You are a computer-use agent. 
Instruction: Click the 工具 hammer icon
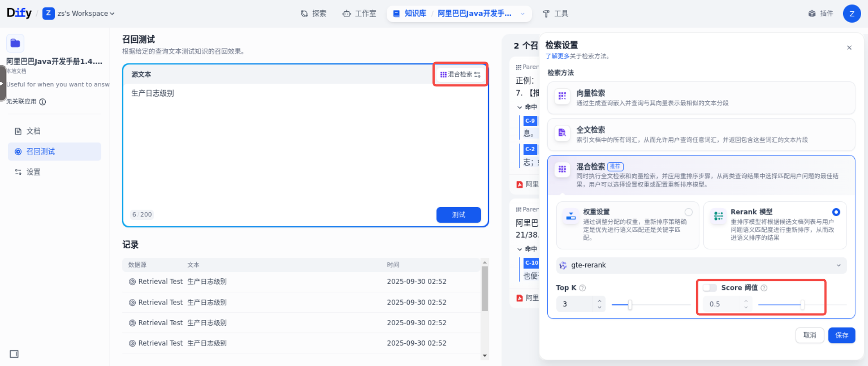pyautogui.click(x=546, y=14)
